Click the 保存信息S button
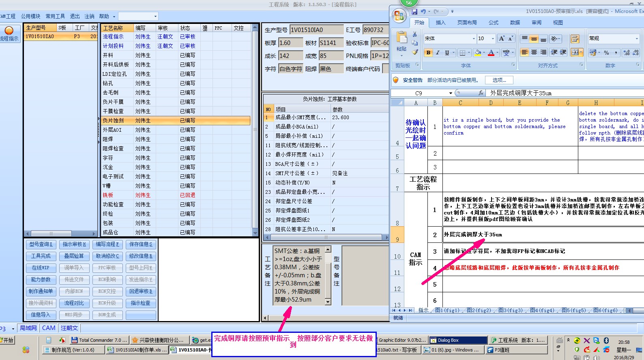Image resolution: width=644 pixels, height=360 pixels. coord(141,244)
